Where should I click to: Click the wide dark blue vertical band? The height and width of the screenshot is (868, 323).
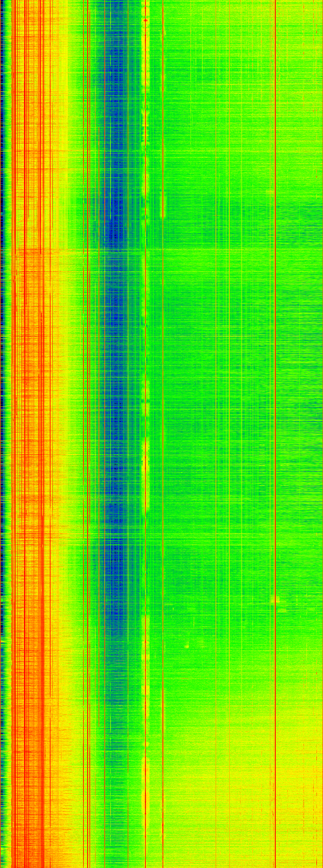[x=116, y=337]
